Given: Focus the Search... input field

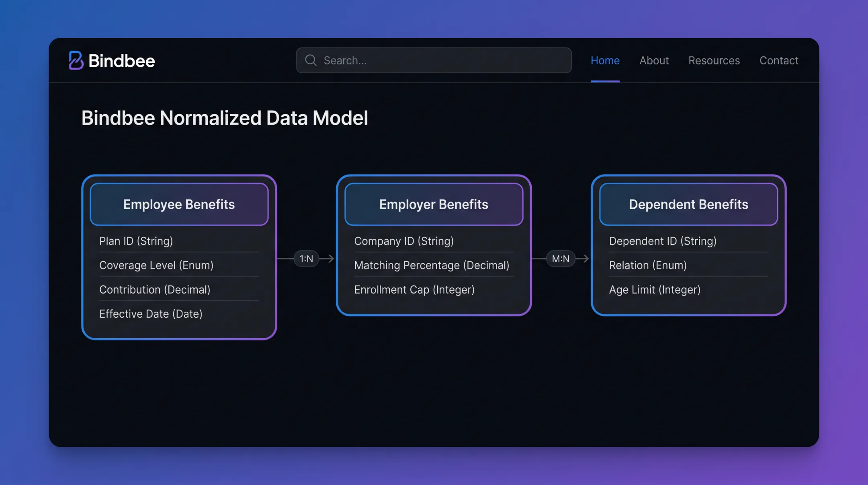Looking at the screenshot, I should 434,60.
